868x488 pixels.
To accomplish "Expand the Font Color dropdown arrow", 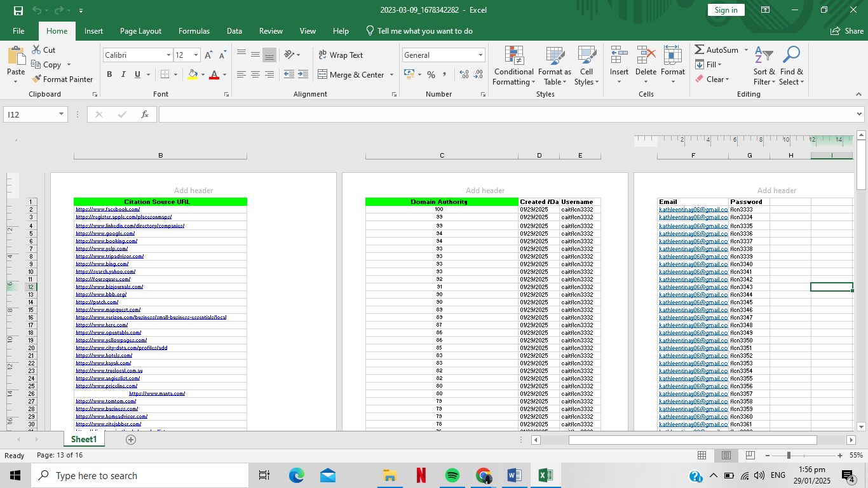I will click(225, 74).
